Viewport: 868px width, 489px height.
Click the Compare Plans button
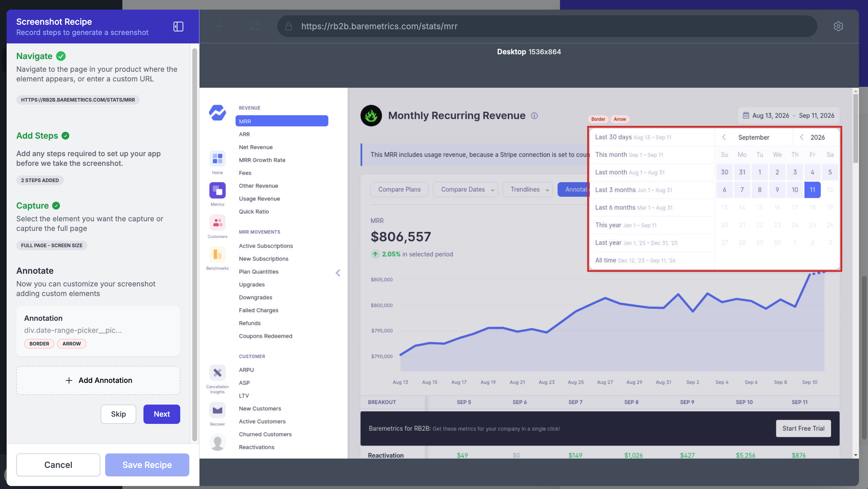(399, 189)
